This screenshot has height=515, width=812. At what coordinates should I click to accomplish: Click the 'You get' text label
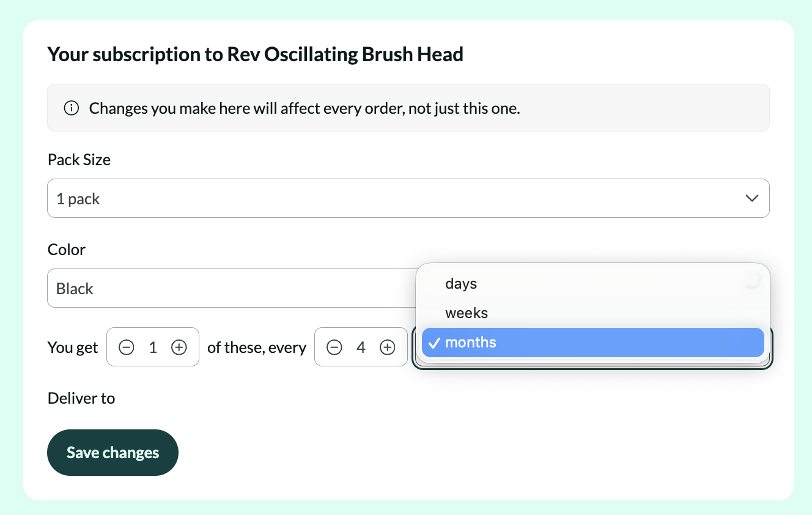tap(73, 347)
